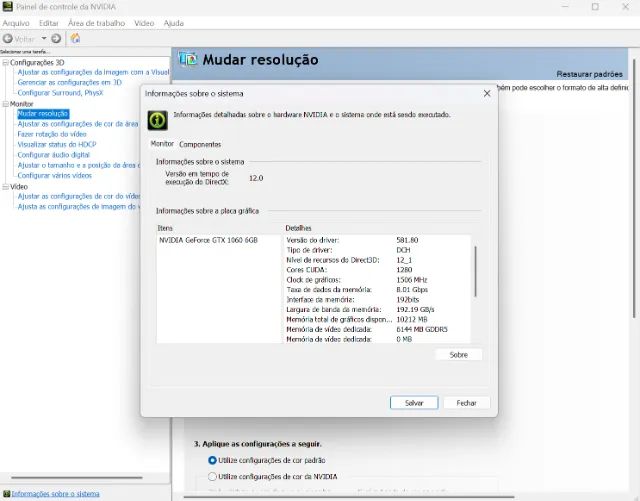Click DirectX version value 12.0

[256, 178]
